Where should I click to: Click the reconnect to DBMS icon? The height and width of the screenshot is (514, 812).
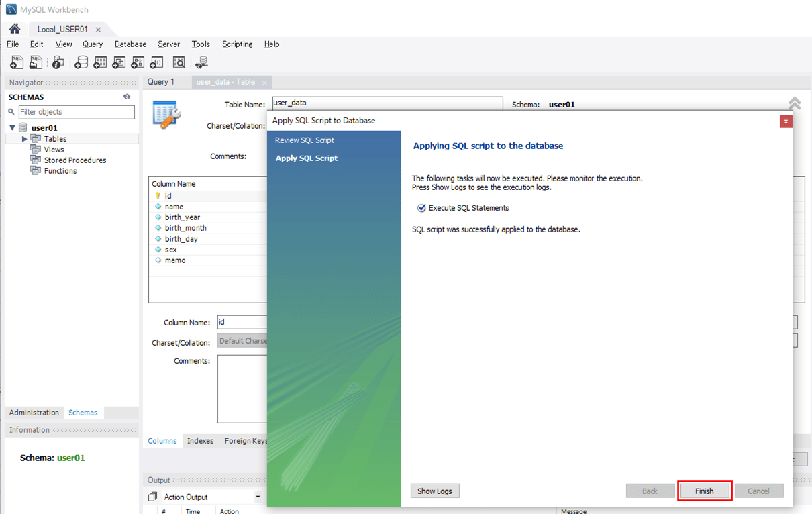coord(201,62)
